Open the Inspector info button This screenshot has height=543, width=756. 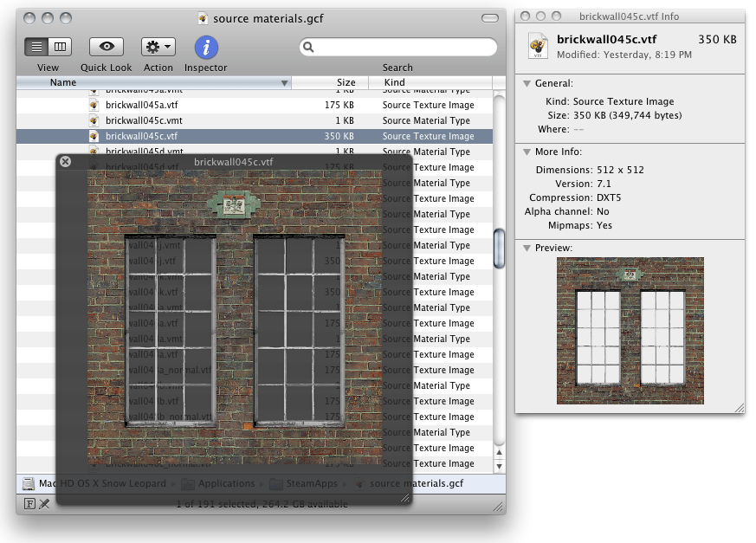click(206, 48)
